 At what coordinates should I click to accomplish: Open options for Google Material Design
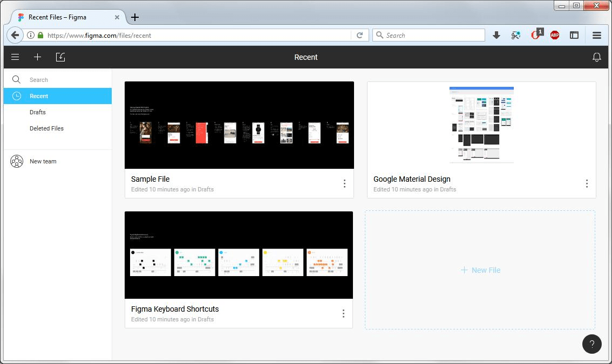587,184
